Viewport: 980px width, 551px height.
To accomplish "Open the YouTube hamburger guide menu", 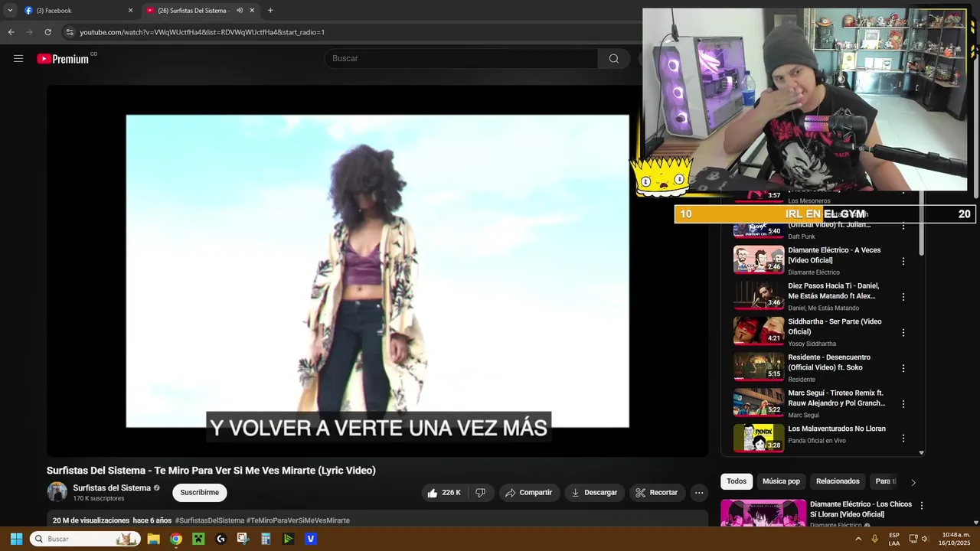I will click(18, 58).
